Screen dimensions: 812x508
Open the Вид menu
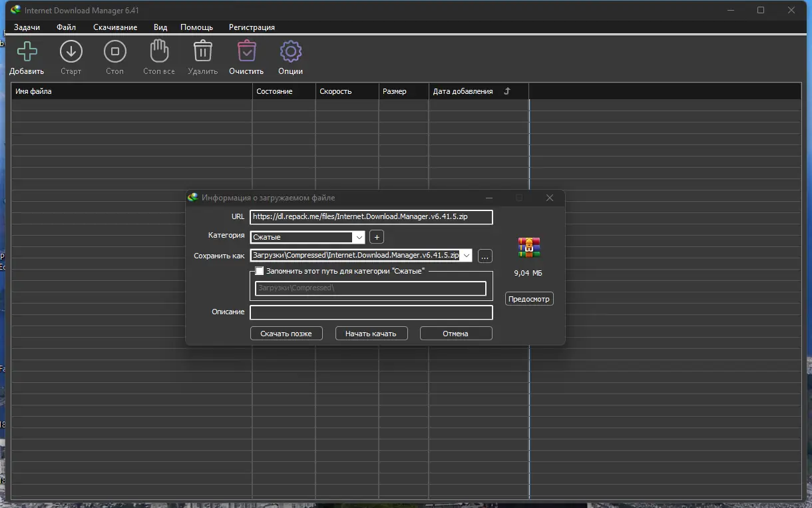coord(160,27)
